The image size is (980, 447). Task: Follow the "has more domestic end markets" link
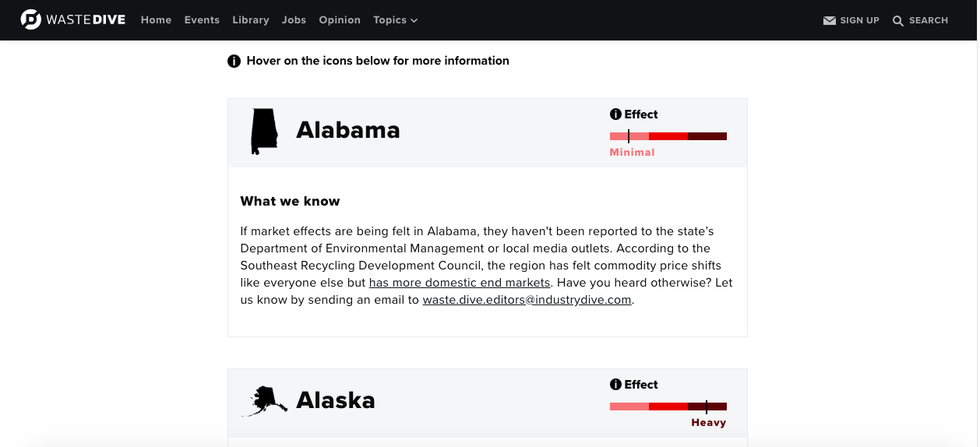click(460, 283)
